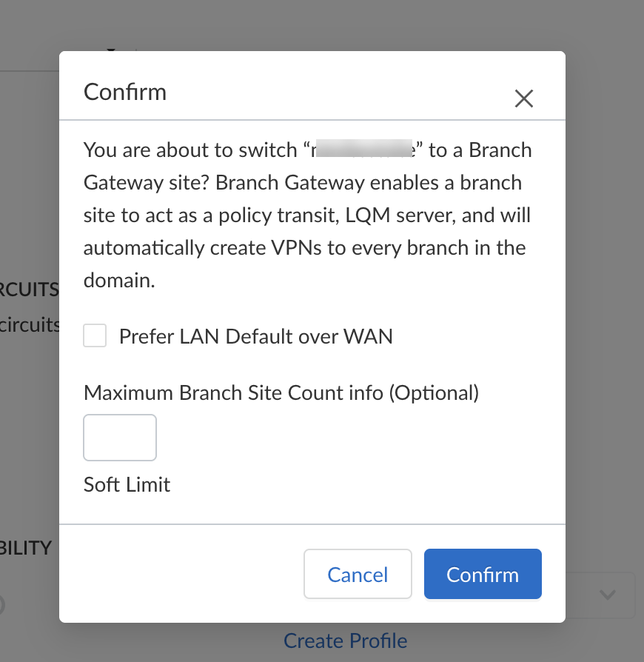Image resolution: width=644 pixels, height=662 pixels.
Task: Click the 'Confirm' dialog title text
Action: (x=125, y=93)
